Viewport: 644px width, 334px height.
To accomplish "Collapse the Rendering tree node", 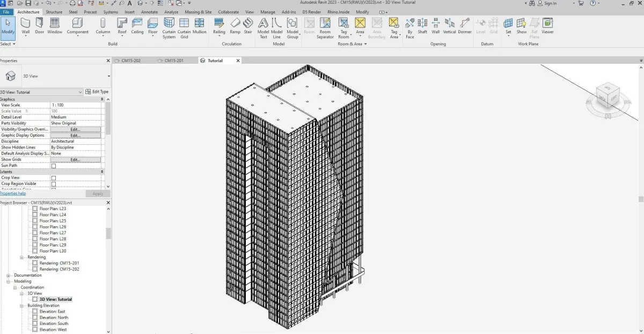I will pos(22,257).
